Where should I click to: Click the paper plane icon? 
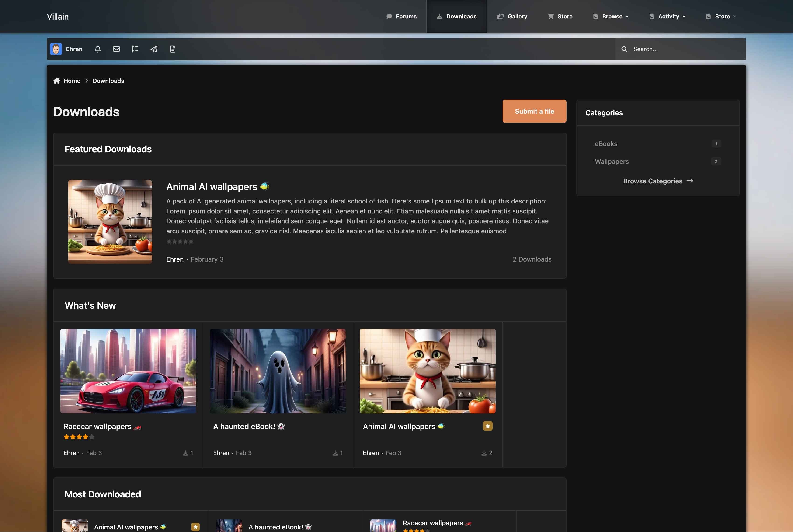click(x=154, y=49)
